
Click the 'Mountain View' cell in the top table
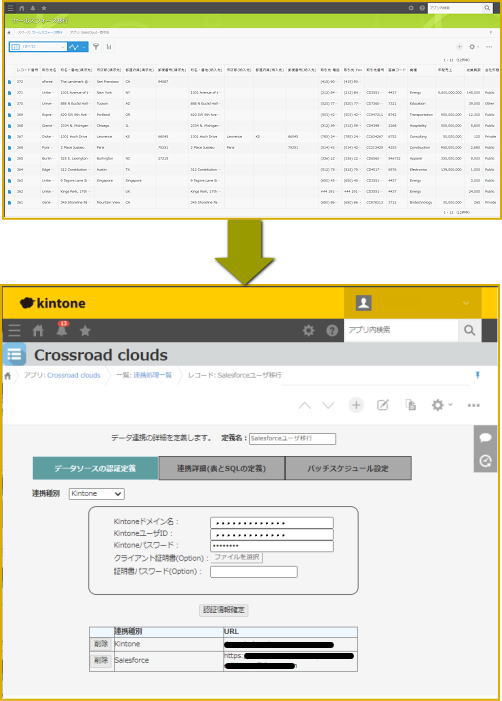108,203
